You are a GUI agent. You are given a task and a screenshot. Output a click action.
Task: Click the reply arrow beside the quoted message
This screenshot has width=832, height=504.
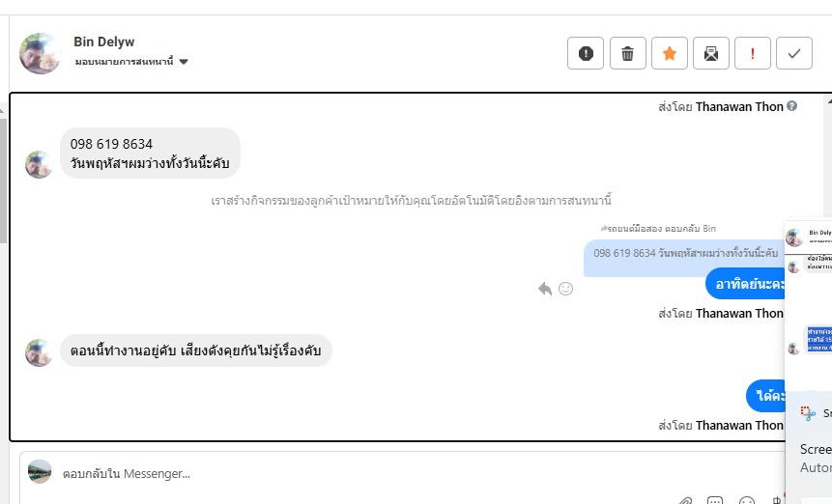pos(545,288)
